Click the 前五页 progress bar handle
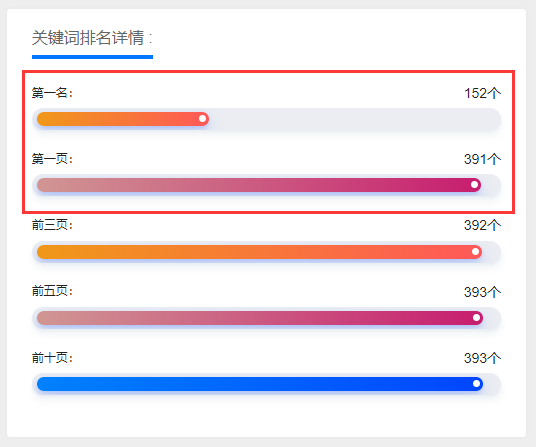Image resolution: width=536 pixels, height=447 pixels. tap(476, 317)
